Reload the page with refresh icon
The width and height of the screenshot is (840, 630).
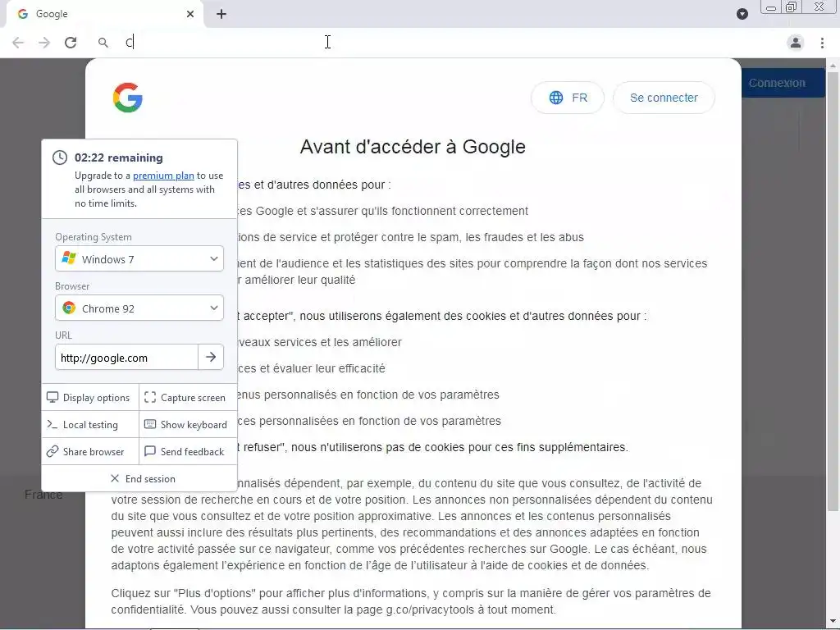pyautogui.click(x=71, y=43)
